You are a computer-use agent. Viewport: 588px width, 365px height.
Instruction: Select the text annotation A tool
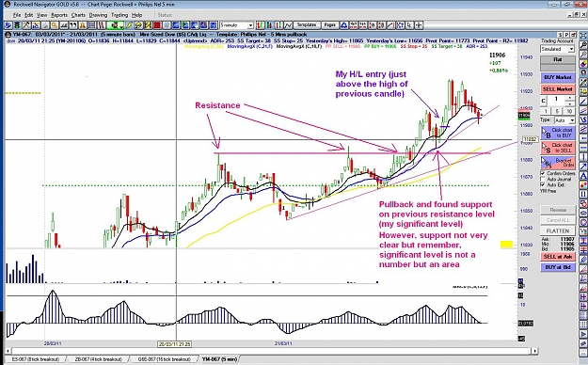pos(582,175)
